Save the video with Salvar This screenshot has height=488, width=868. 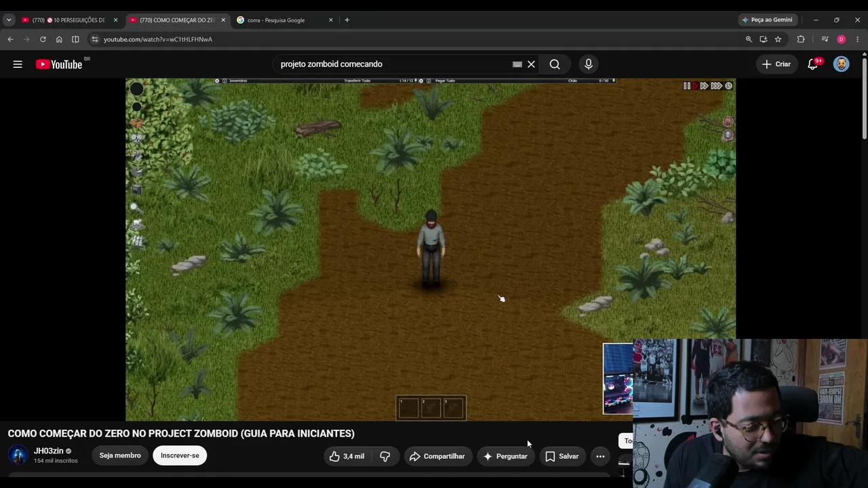(562, 456)
